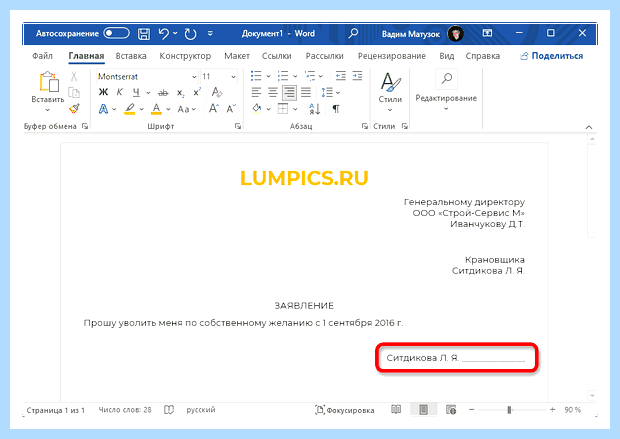620x439 pixels.
Task: Click the Shading paint bucket
Action: (257, 108)
